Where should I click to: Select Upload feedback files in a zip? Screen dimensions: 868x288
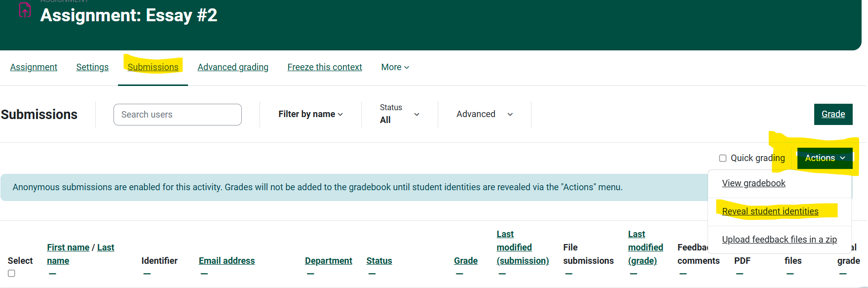click(779, 240)
